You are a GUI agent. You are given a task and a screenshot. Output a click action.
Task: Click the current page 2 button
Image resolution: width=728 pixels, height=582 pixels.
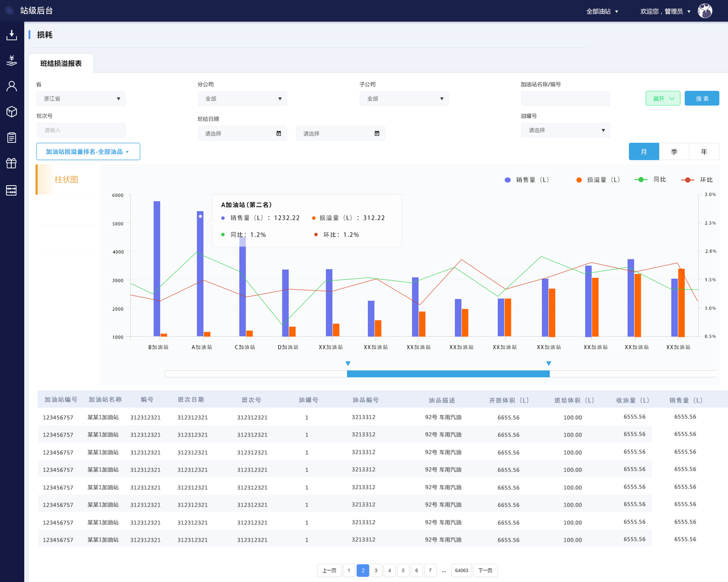click(363, 570)
